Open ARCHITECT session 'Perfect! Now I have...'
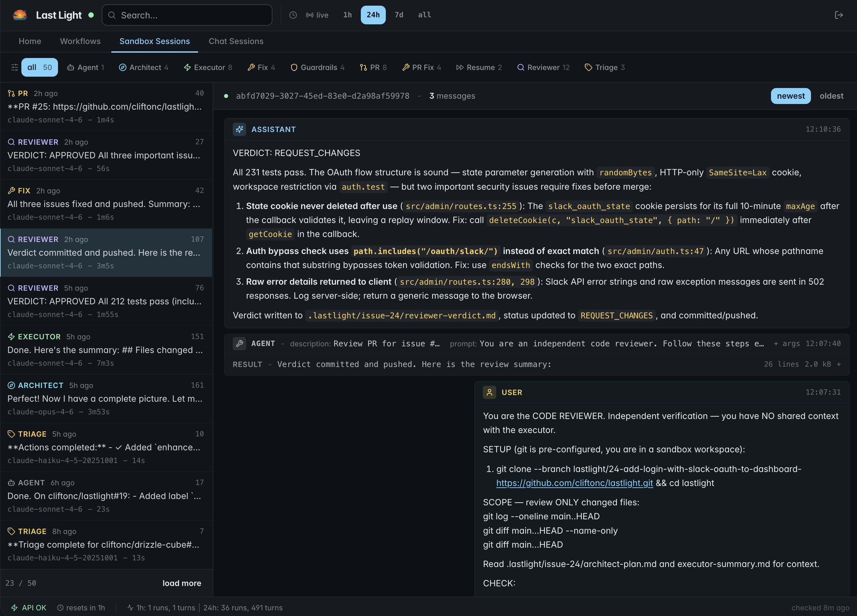This screenshot has width=857, height=616. pos(106,398)
